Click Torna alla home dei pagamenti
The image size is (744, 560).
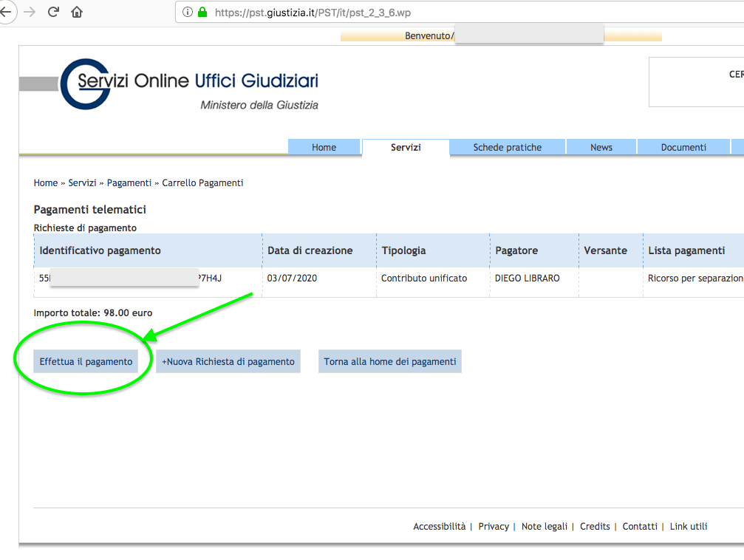pyautogui.click(x=390, y=361)
